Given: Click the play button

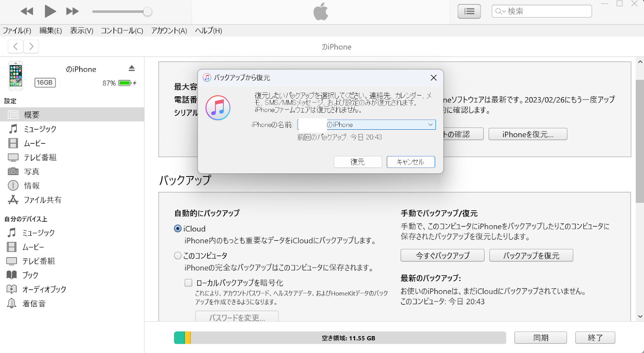Looking at the screenshot, I should point(50,11).
